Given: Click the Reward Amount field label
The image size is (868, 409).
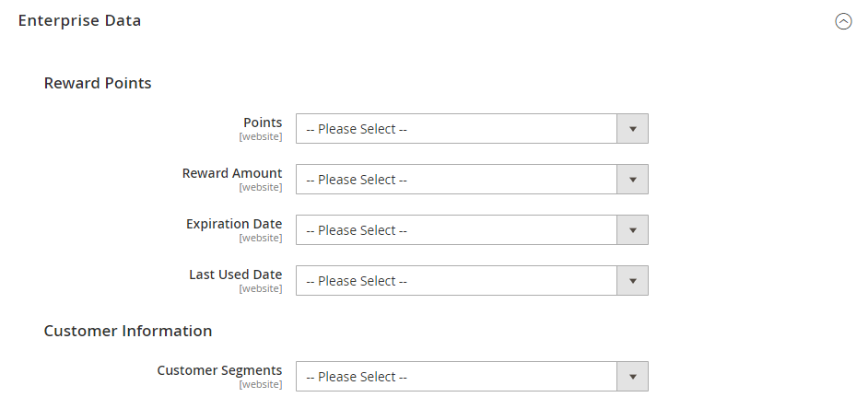Looking at the screenshot, I should pos(232,173).
